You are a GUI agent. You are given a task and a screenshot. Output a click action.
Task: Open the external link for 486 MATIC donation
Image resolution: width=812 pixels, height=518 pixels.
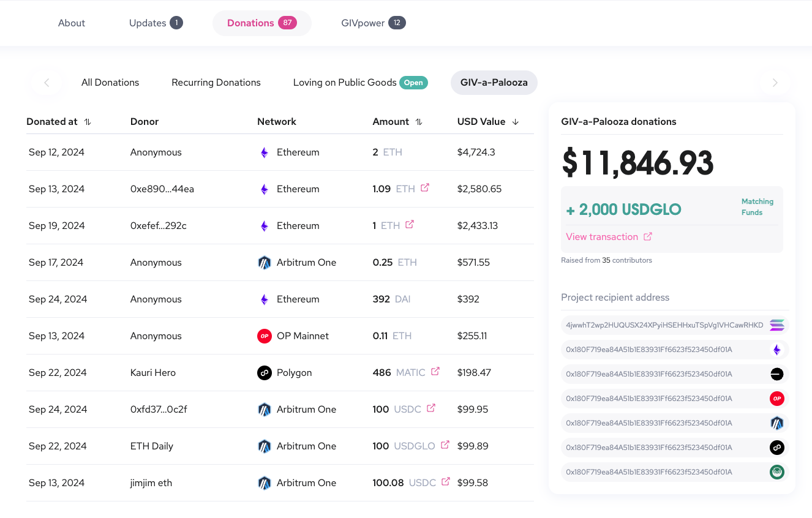(435, 372)
